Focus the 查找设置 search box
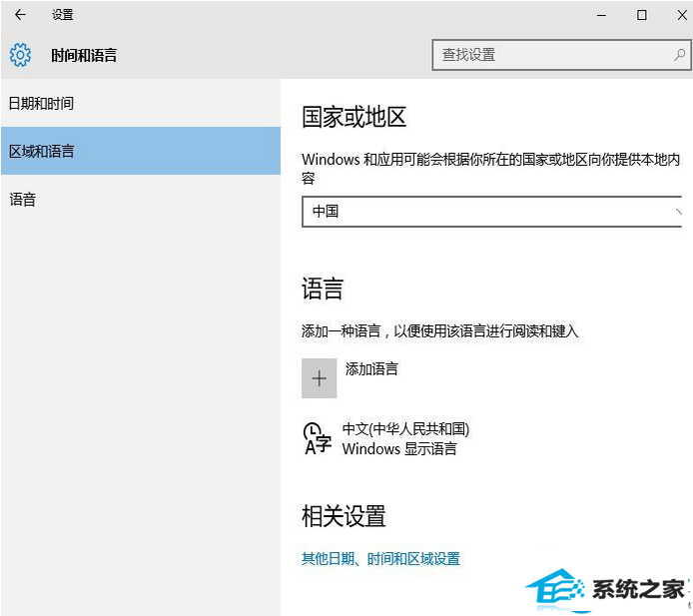The height and width of the screenshot is (616, 693). pyautogui.click(x=561, y=55)
